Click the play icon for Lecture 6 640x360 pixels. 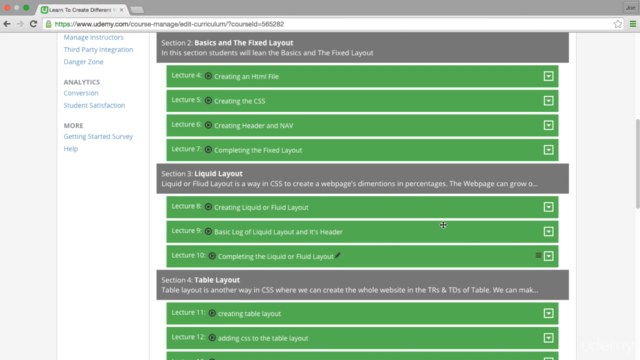(208, 125)
